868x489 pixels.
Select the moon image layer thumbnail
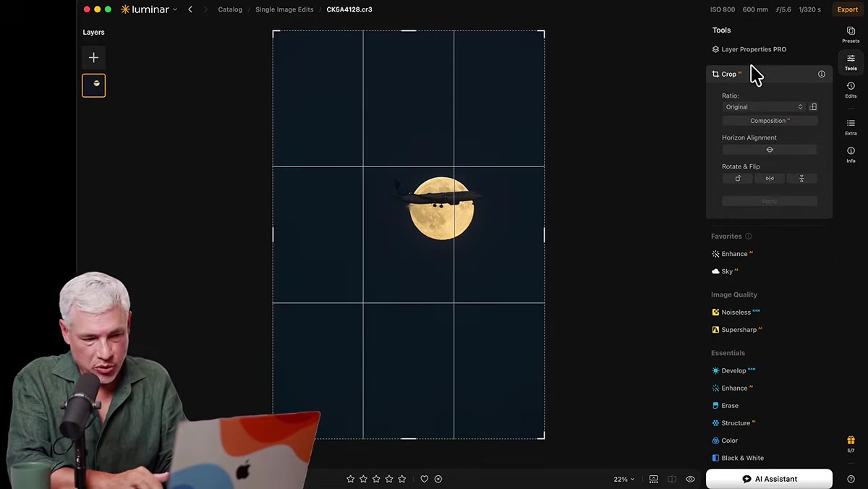pos(93,85)
